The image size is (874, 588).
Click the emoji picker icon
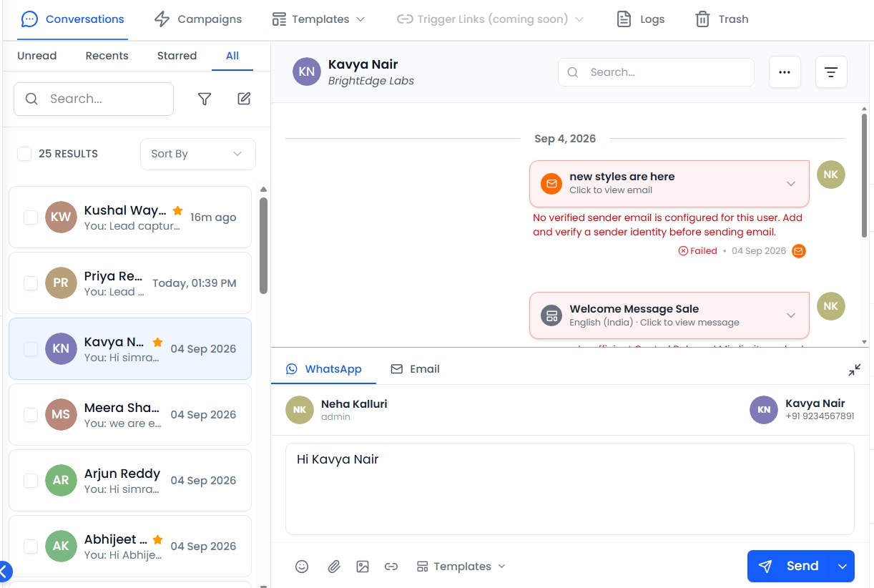click(x=302, y=567)
